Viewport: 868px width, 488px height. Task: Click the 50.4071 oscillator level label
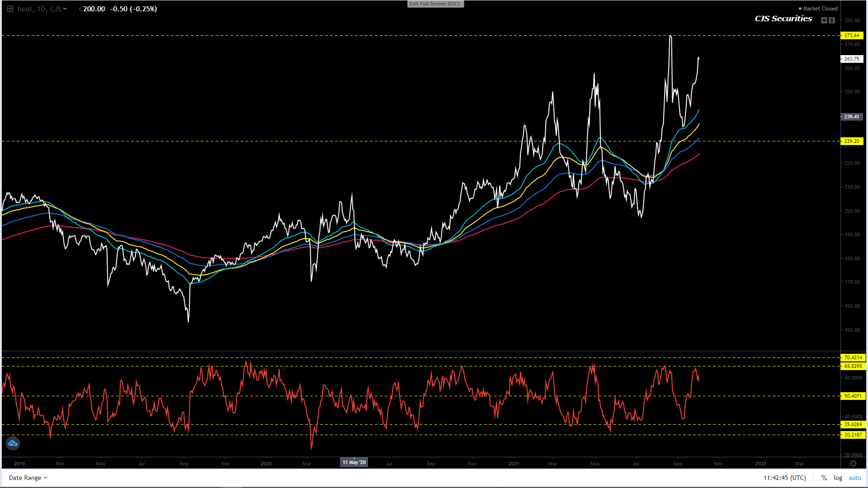[x=853, y=396]
